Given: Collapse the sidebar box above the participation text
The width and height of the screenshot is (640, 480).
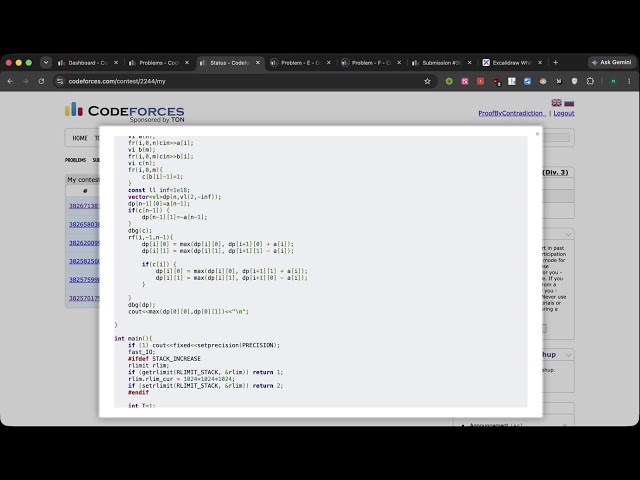Looking at the screenshot, I should click(x=568, y=234).
